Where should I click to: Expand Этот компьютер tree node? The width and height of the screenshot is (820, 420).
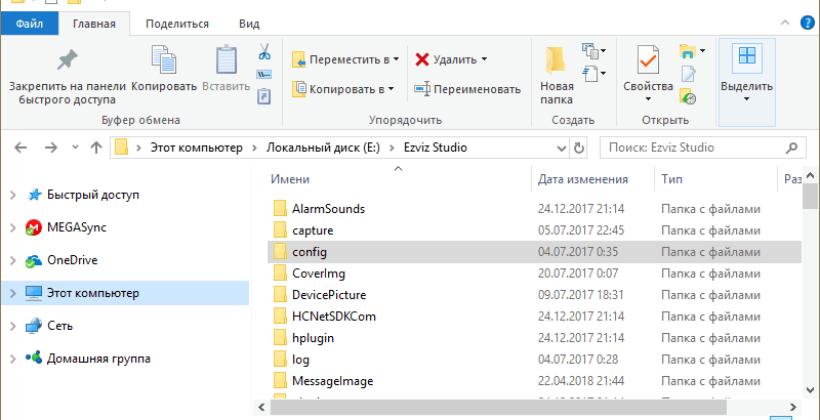[x=14, y=293]
